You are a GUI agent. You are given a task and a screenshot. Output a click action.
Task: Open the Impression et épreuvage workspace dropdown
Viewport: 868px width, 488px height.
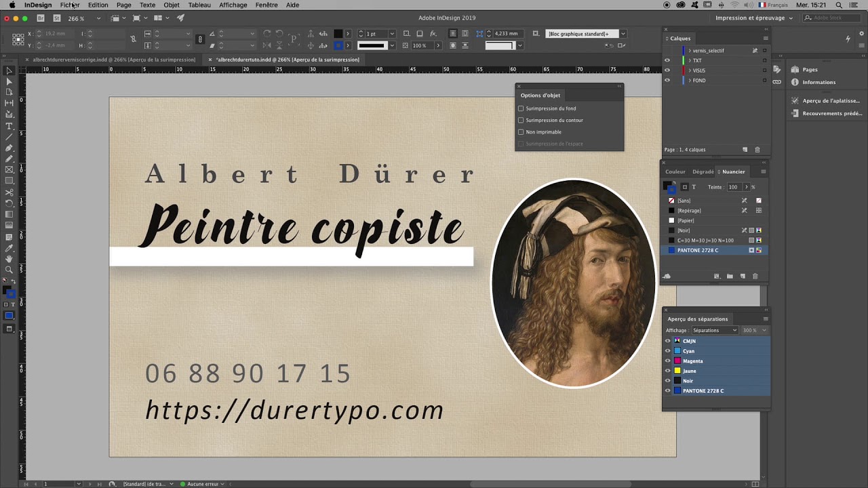coord(754,18)
